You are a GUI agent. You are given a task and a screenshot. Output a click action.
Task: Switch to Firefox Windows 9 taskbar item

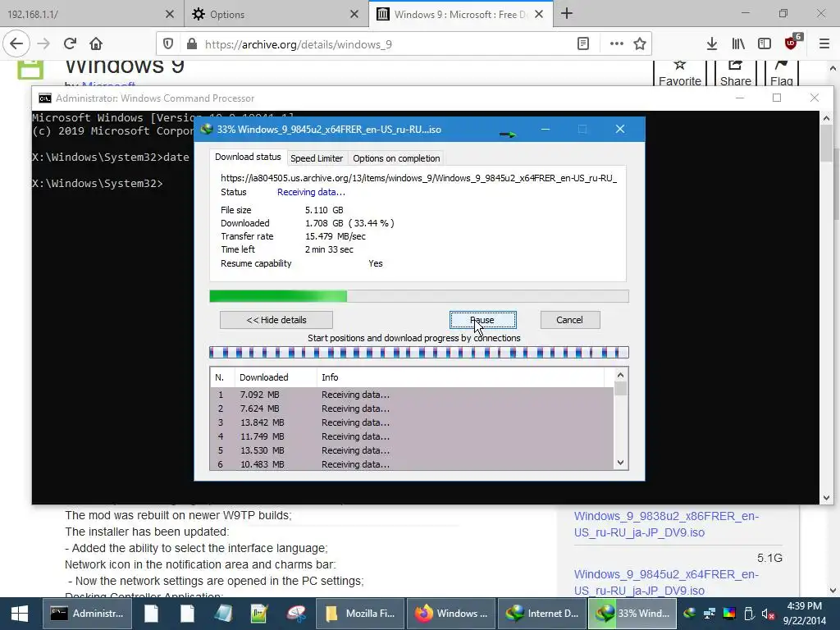click(451, 614)
